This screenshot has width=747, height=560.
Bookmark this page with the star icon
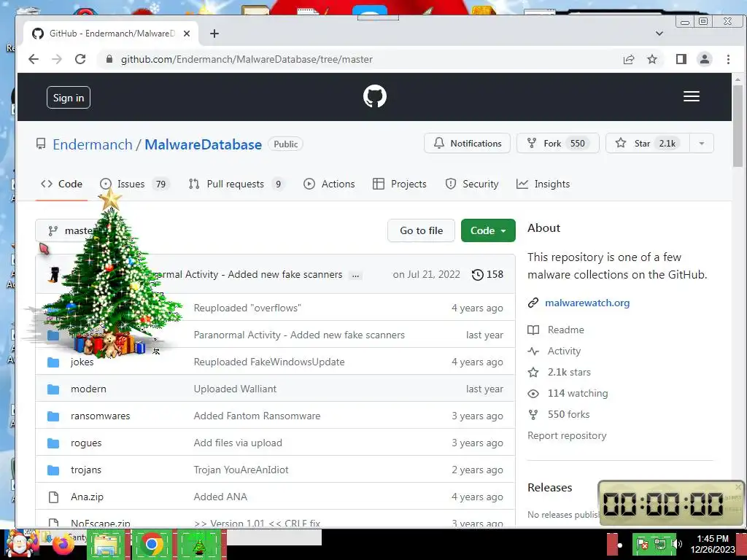coord(652,59)
